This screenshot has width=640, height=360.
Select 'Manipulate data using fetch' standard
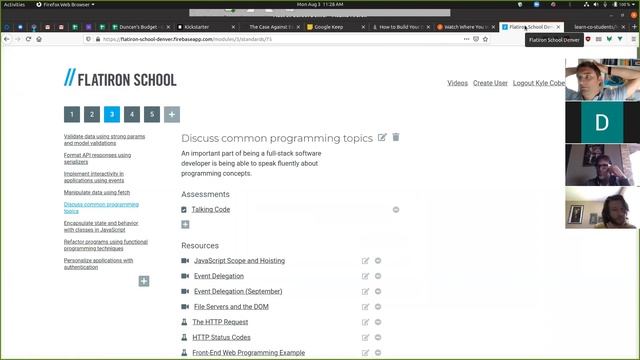97,192
